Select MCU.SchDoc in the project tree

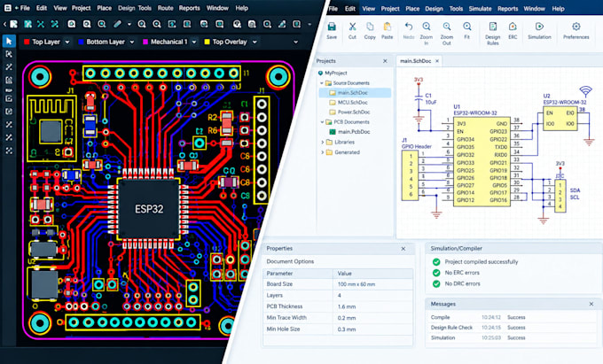click(x=353, y=103)
